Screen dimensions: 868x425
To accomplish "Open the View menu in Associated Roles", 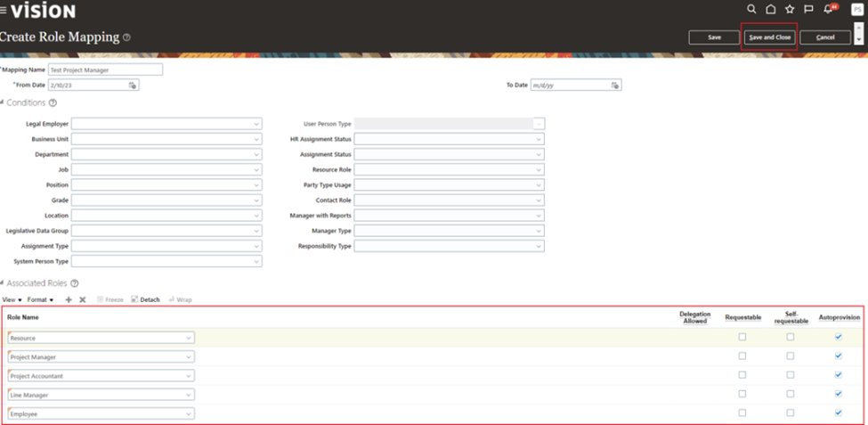I will pyautogui.click(x=12, y=300).
